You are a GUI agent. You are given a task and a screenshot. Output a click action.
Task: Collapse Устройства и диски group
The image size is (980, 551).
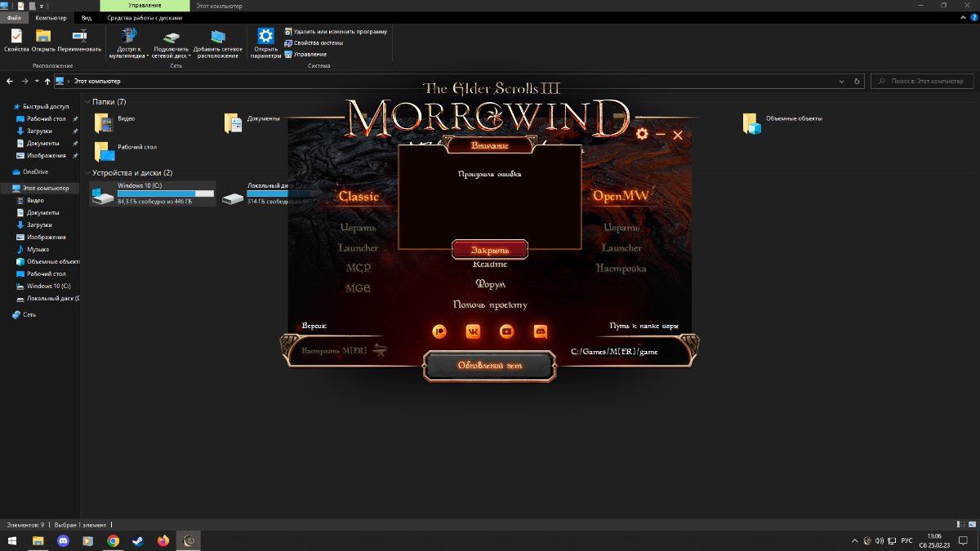[x=87, y=173]
